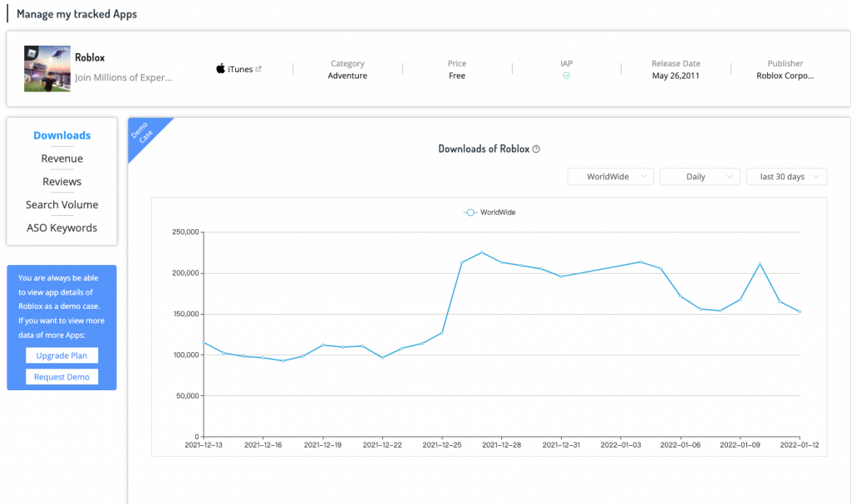The height and width of the screenshot is (504, 851).
Task: Expand the Daily interval dropdown
Action: click(699, 177)
